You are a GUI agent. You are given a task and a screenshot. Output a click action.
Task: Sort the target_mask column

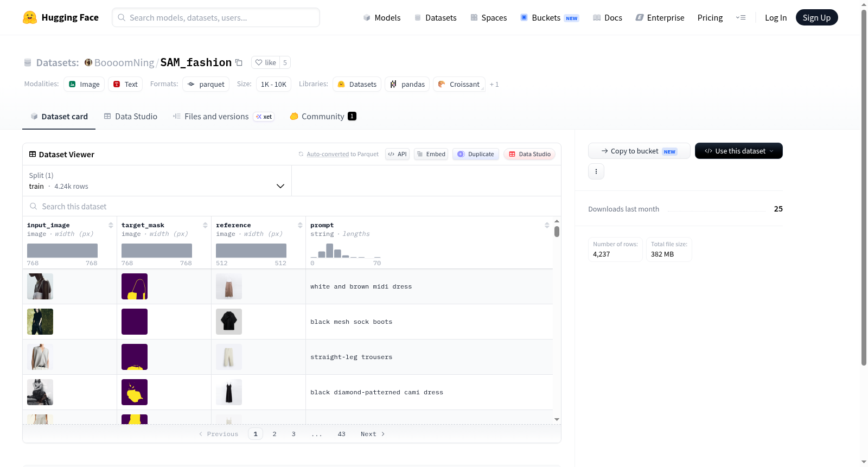point(205,225)
